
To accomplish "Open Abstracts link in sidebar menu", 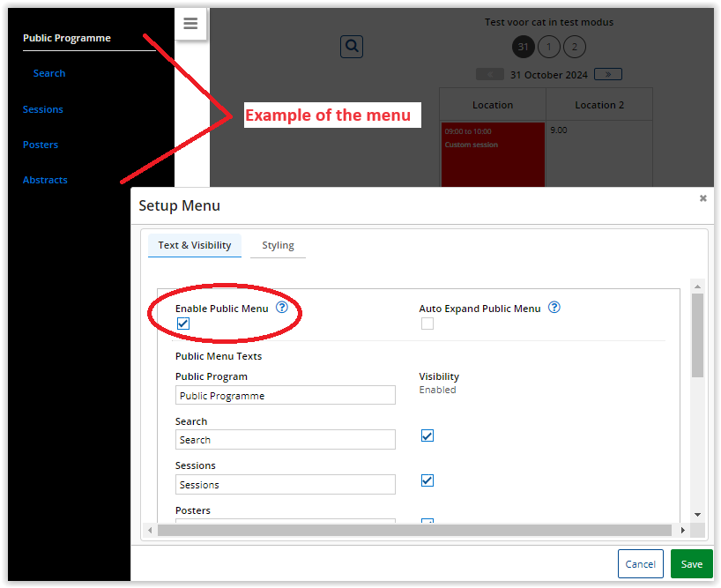I will click(x=45, y=180).
